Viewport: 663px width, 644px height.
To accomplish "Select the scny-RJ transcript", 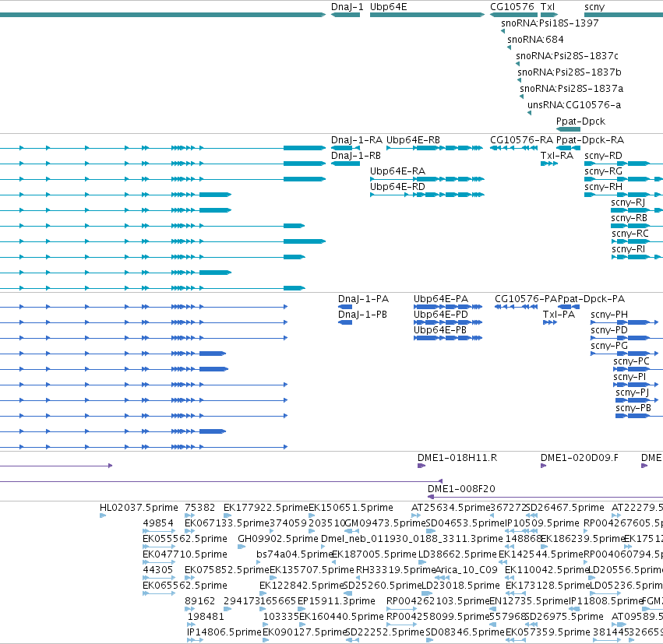I will click(x=637, y=210).
